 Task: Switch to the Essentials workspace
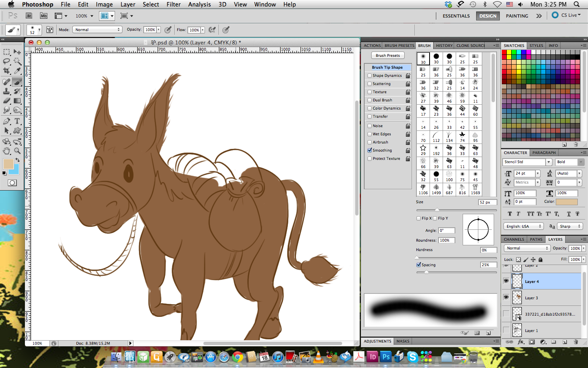[456, 16]
